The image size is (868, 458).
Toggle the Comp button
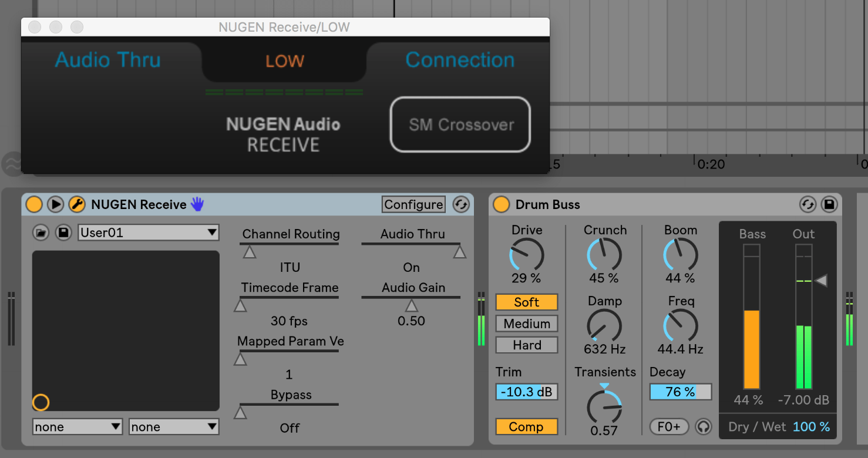click(527, 427)
